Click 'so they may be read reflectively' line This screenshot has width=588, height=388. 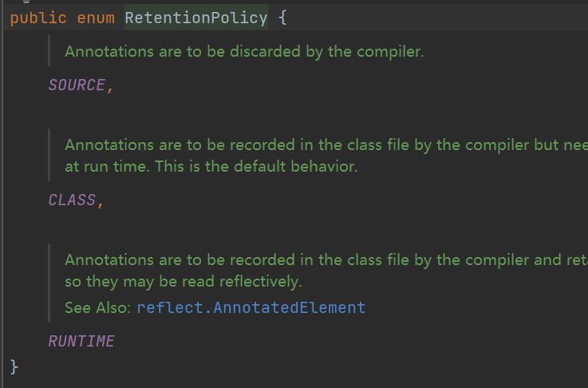[x=184, y=282]
